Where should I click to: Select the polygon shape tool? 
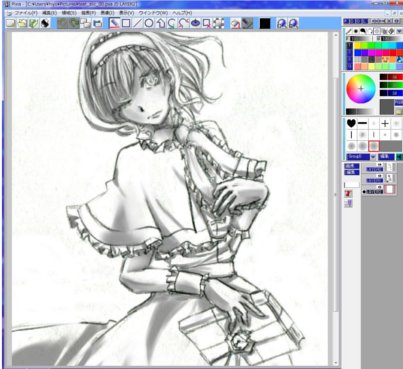161,23
